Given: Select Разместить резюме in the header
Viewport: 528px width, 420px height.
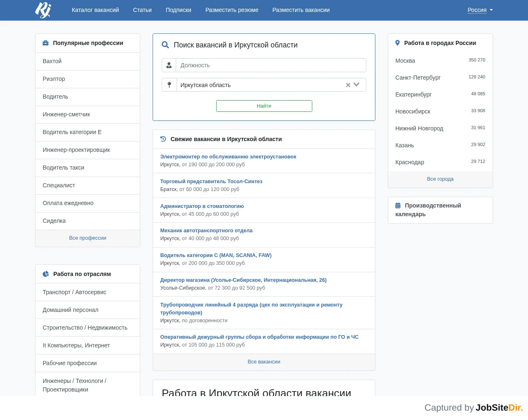Looking at the screenshot, I should pyautogui.click(x=232, y=10).
